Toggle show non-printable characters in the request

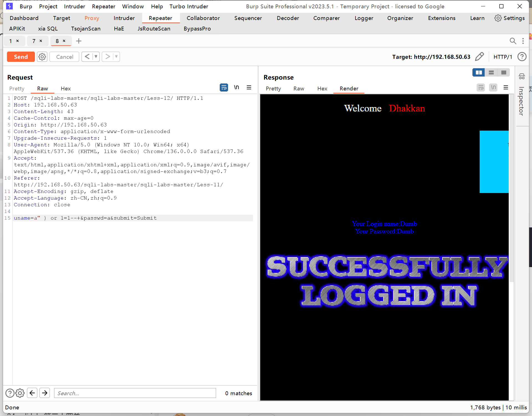click(x=236, y=88)
